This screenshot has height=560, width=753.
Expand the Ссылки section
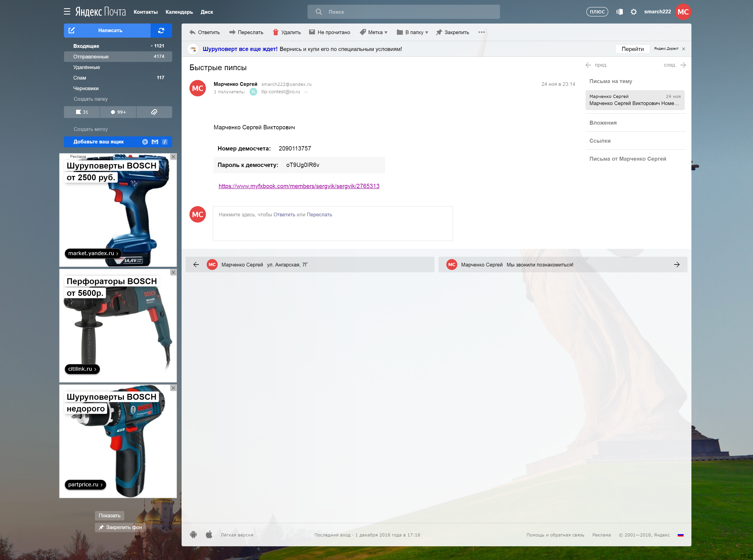(x=600, y=141)
